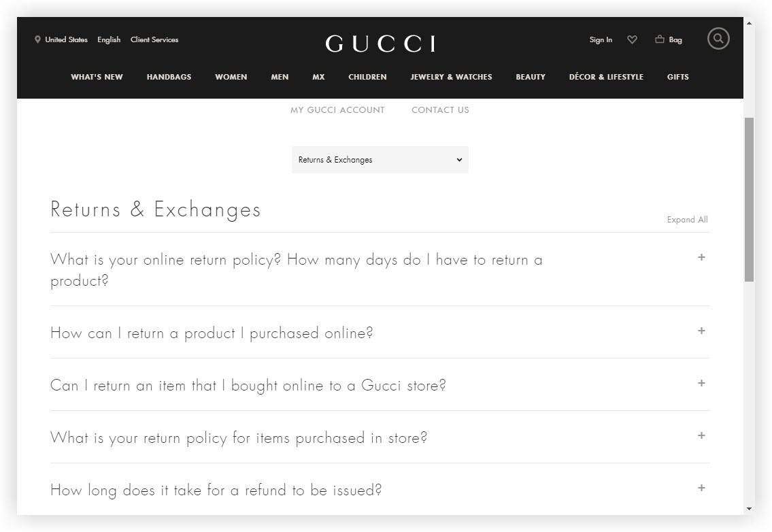Image resolution: width=772 pixels, height=532 pixels.
Task: View your wishlist via the heart icon
Action: (x=632, y=39)
